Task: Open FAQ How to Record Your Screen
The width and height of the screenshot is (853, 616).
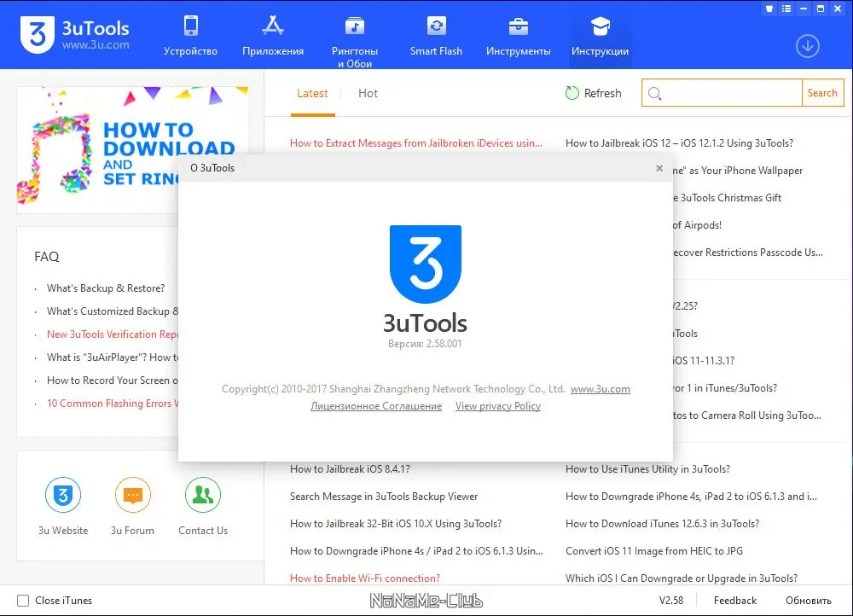Action: (112, 380)
